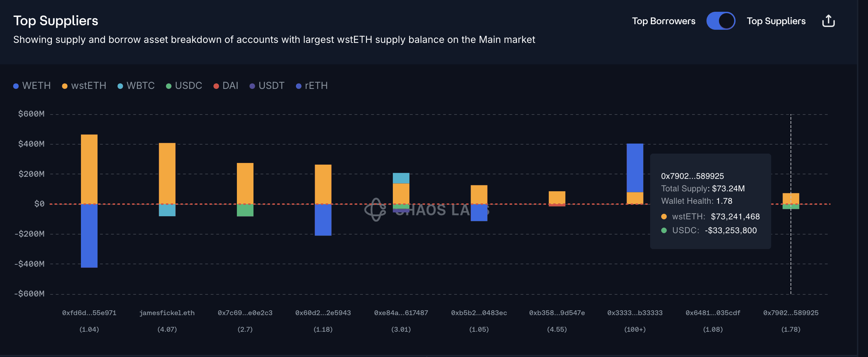Click the 0x60d2...2e5943 address label
The width and height of the screenshot is (868, 357).
[323, 313]
